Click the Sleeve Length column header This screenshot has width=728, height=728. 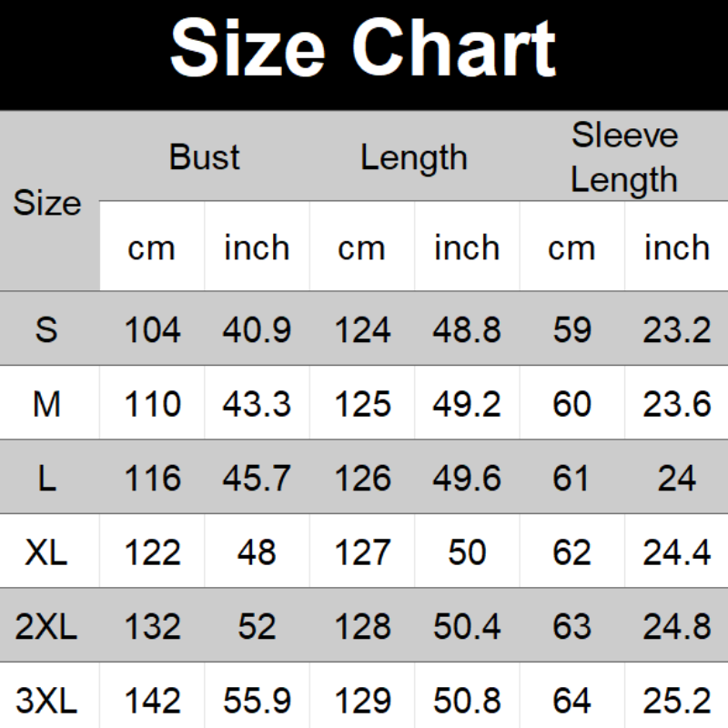(x=624, y=157)
